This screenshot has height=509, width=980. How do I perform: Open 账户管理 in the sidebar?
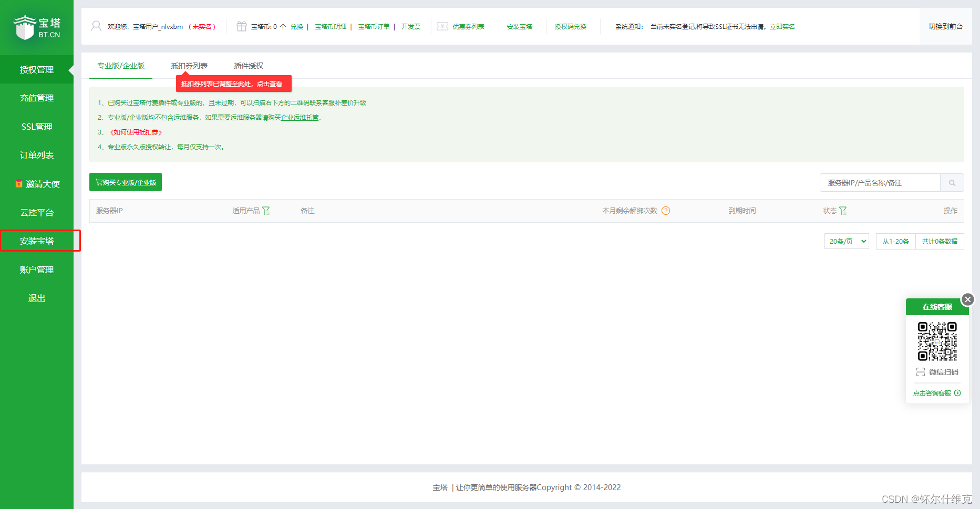coord(37,269)
